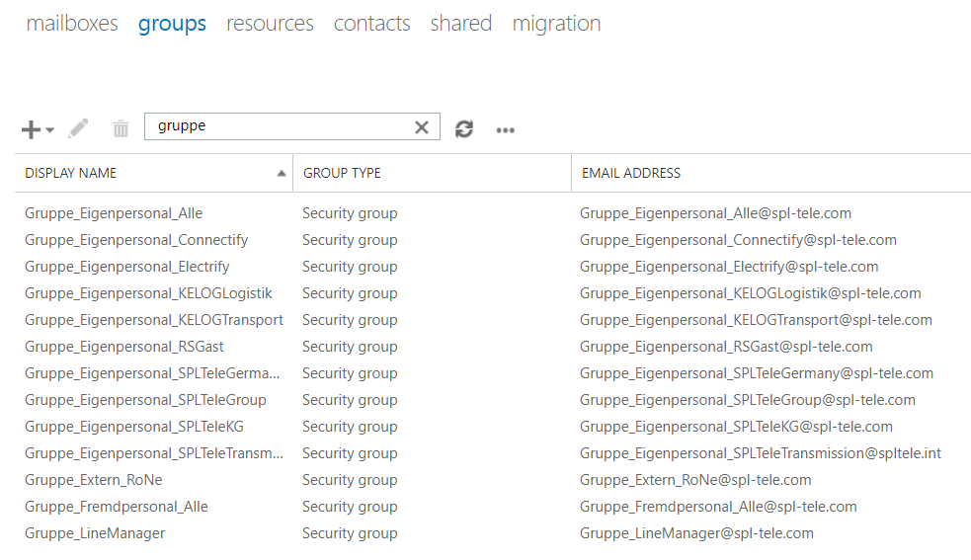Click email Gruppe_Eigenpersonal_Connectify@spl-tele.com
The image size is (971, 560).
click(738, 240)
